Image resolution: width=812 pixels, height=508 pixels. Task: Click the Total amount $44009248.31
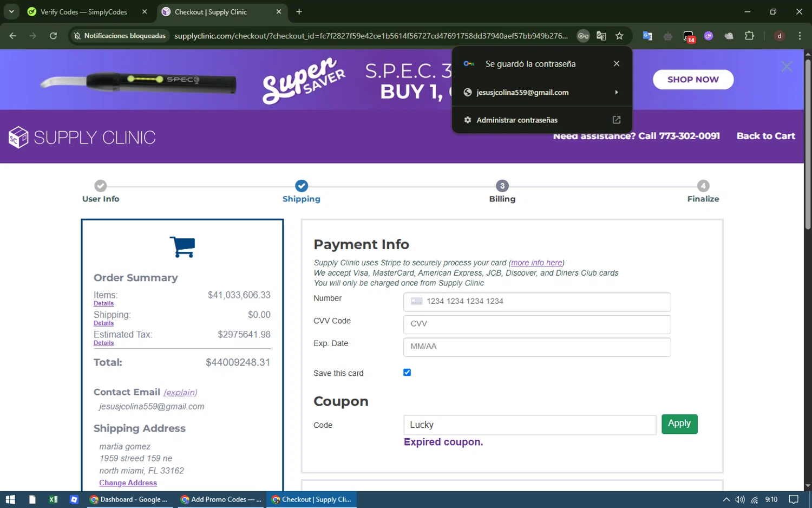coord(238,362)
